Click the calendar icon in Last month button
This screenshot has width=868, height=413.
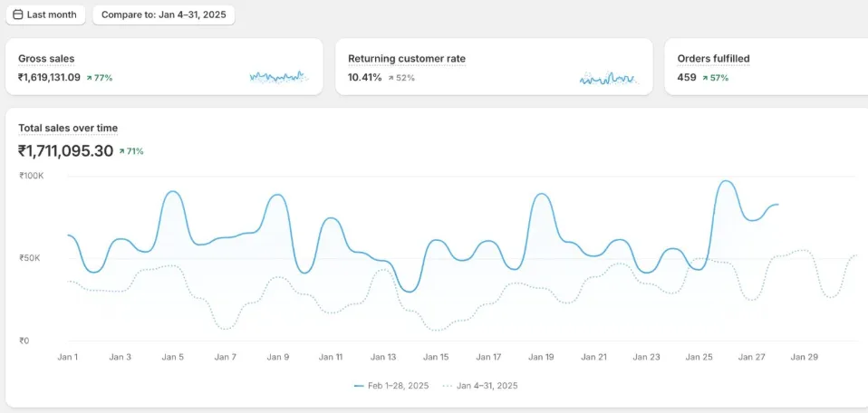point(18,15)
